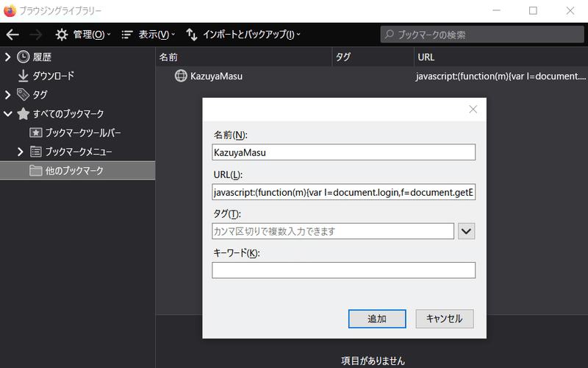Select the KazuyaMasu bookmark row

(x=372, y=76)
